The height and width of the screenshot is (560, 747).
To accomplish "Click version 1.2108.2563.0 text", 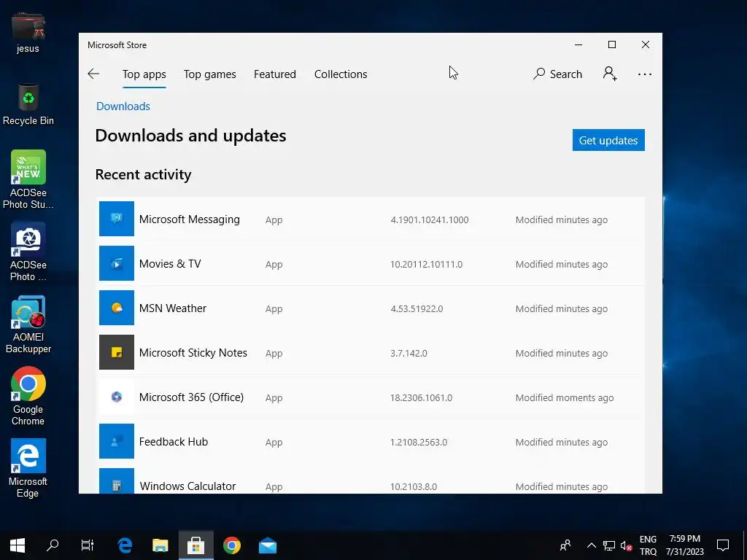I will click(x=418, y=443).
